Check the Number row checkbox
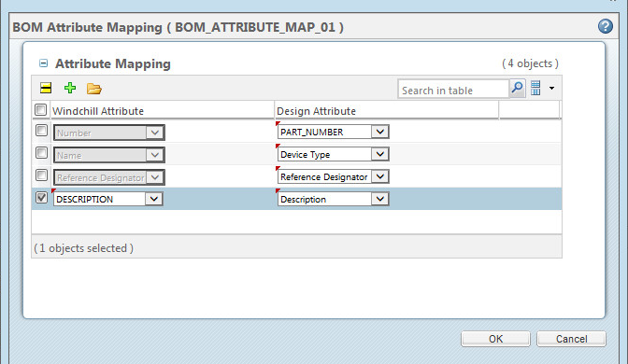The height and width of the screenshot is (364, 628). [42, 131]
